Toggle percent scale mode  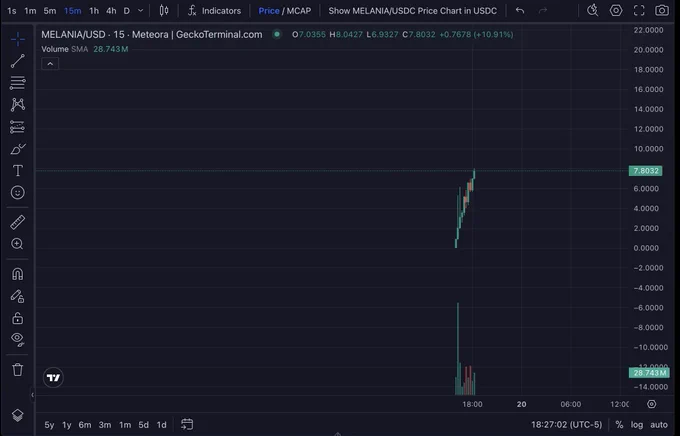coord(619,425)
